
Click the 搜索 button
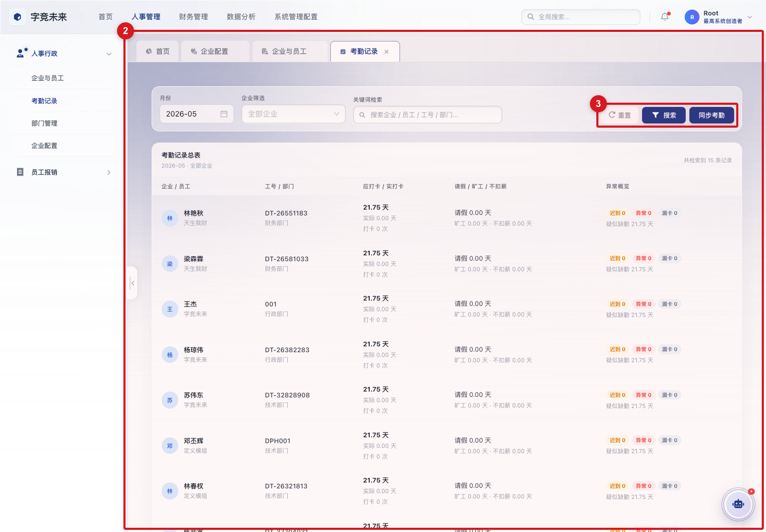coord(664,115)
